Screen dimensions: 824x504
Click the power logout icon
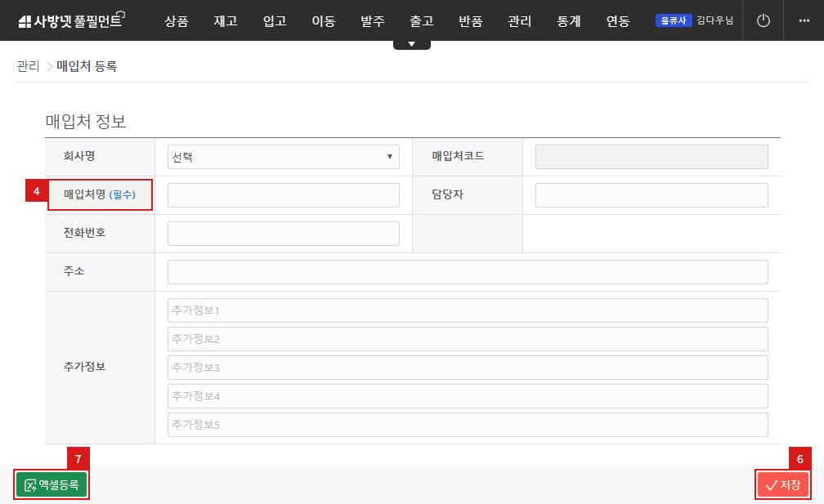(x=763, y=21)
